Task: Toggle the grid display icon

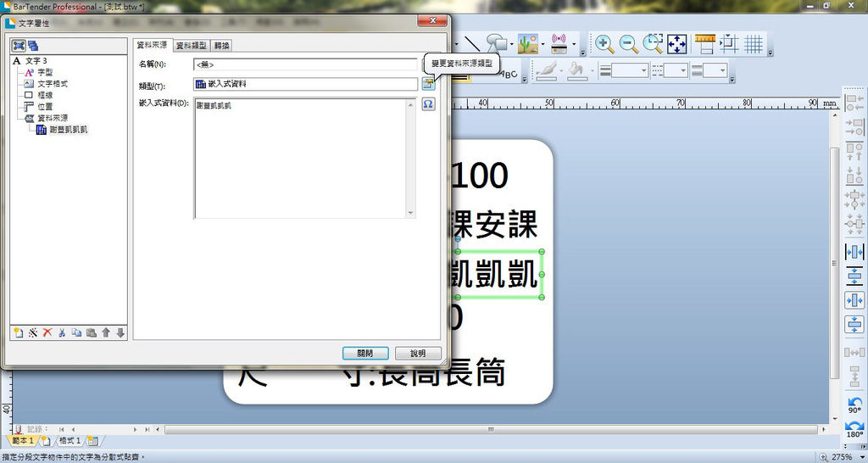Action: [754, 44]
